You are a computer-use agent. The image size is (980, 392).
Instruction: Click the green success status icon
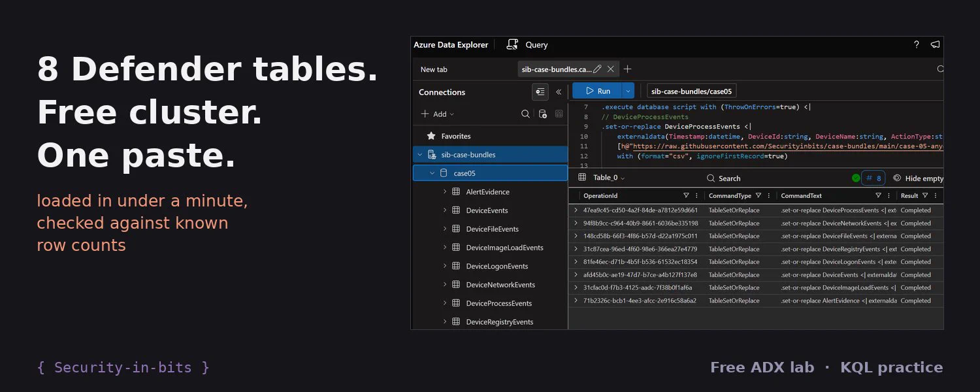(856, 178)
